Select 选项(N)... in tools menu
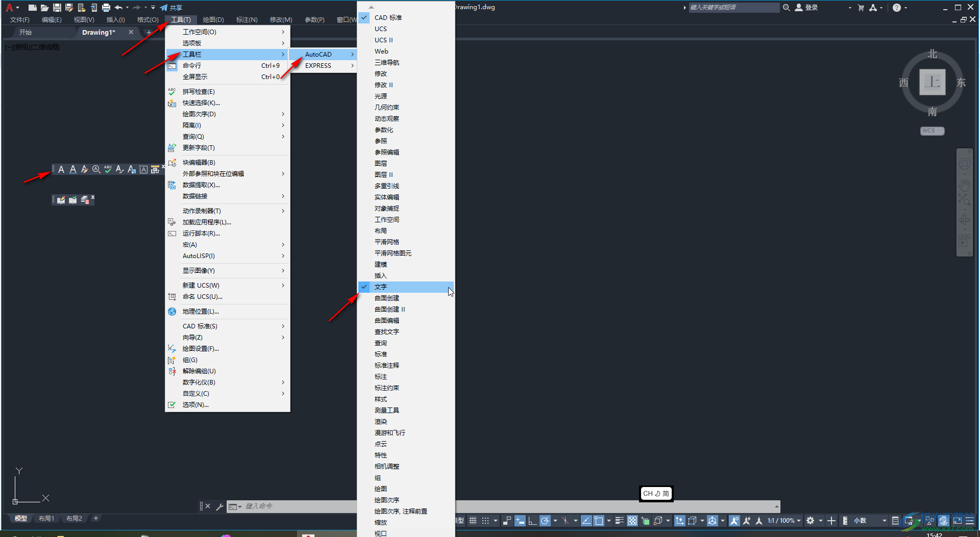The width and height of the screenshot is (980, 537). point(228,405)
